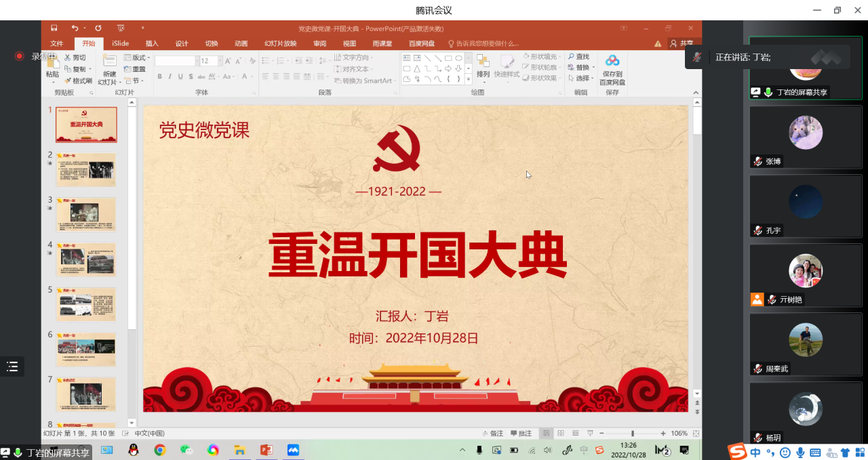Image resolution: width=868 pixels, height=460 pixels.
Task: Open the Tencent Meeting side list icon
Action: point(12,367)
